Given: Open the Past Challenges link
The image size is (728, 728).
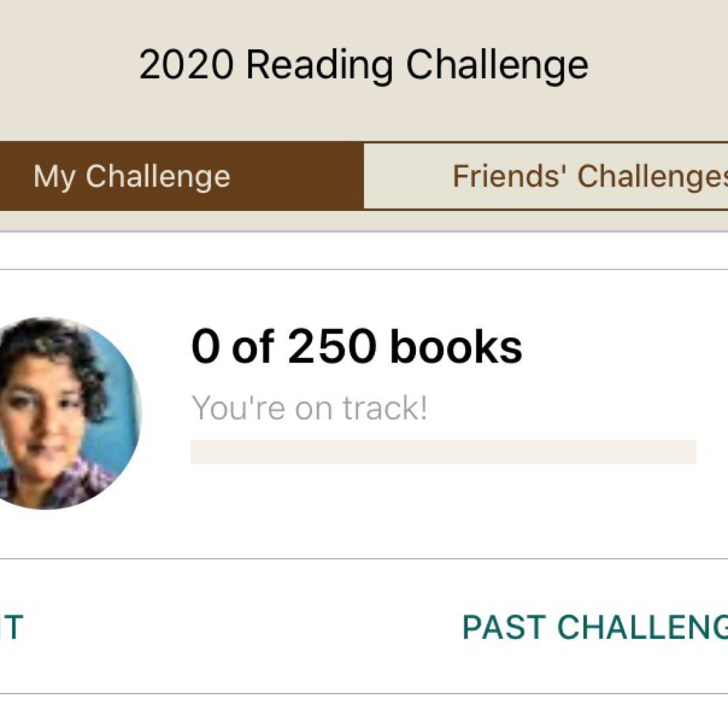Looking at the screenshot, I should pyautogui.click(x=595, y=627).
